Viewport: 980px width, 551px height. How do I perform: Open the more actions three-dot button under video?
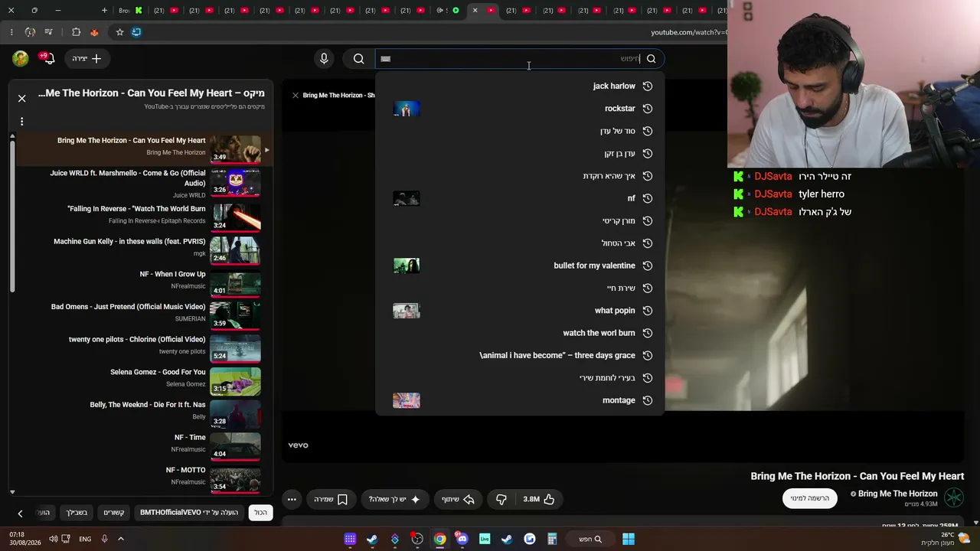click(x=292, y=499)
